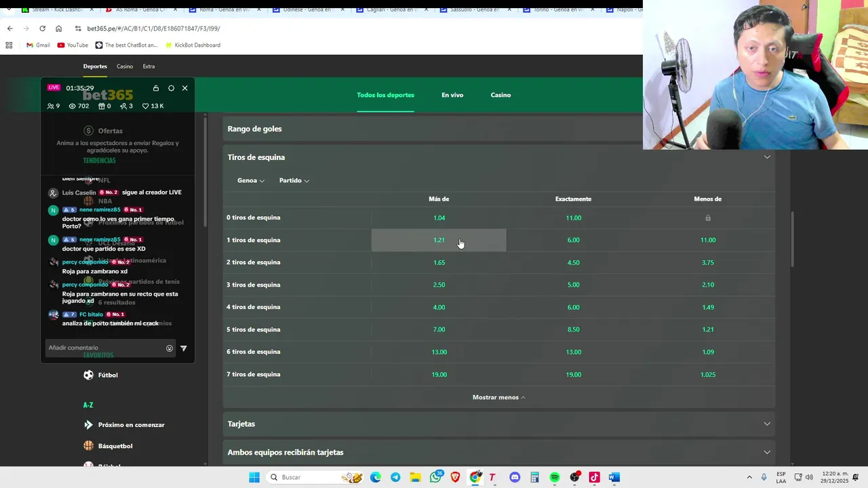Click the Windows Start button
The height and width of the screenshot is (488, 868).
(254, 477)
